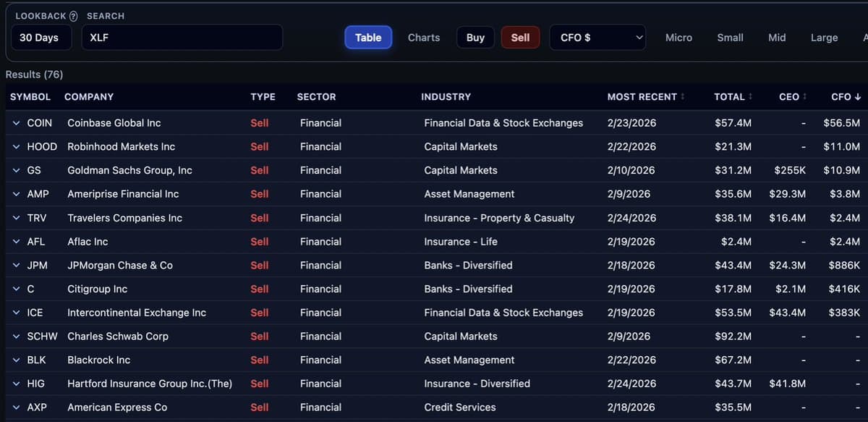This screenshot has height=422, width=868.
Task: Expand the GS Goldman Sachs row
Action: click(16, 170)
